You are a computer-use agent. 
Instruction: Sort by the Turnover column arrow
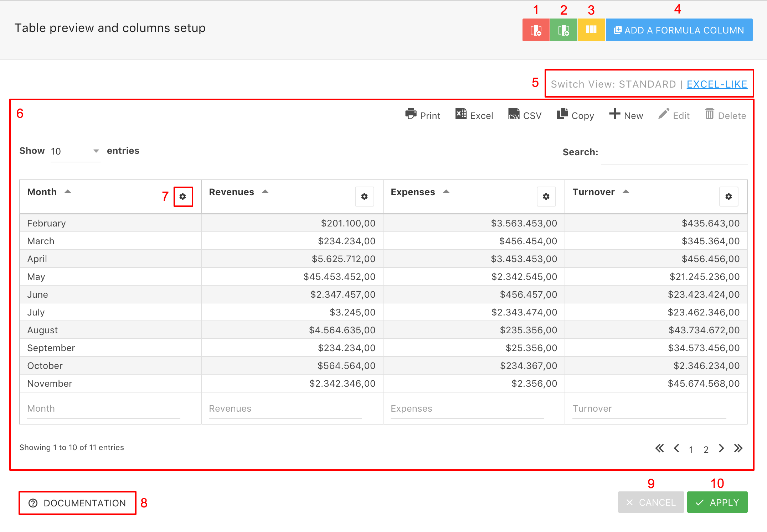point(626,192)
